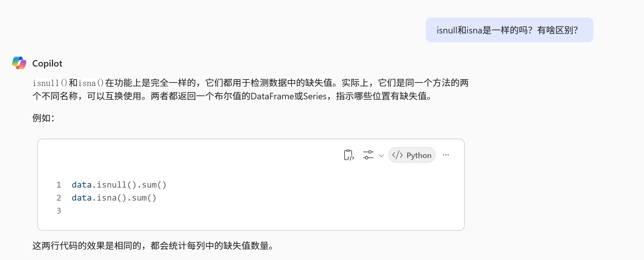Click the isnull() inline code text

point(50,83)
